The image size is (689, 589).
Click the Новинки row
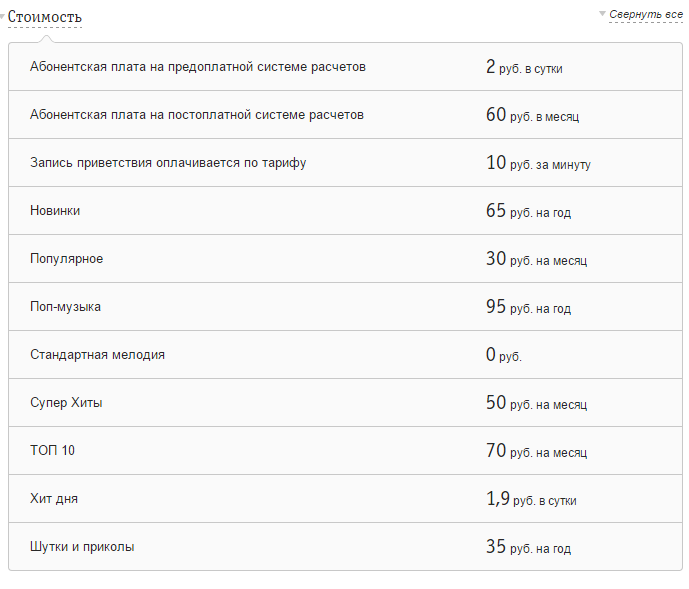[x=56, y=211]
